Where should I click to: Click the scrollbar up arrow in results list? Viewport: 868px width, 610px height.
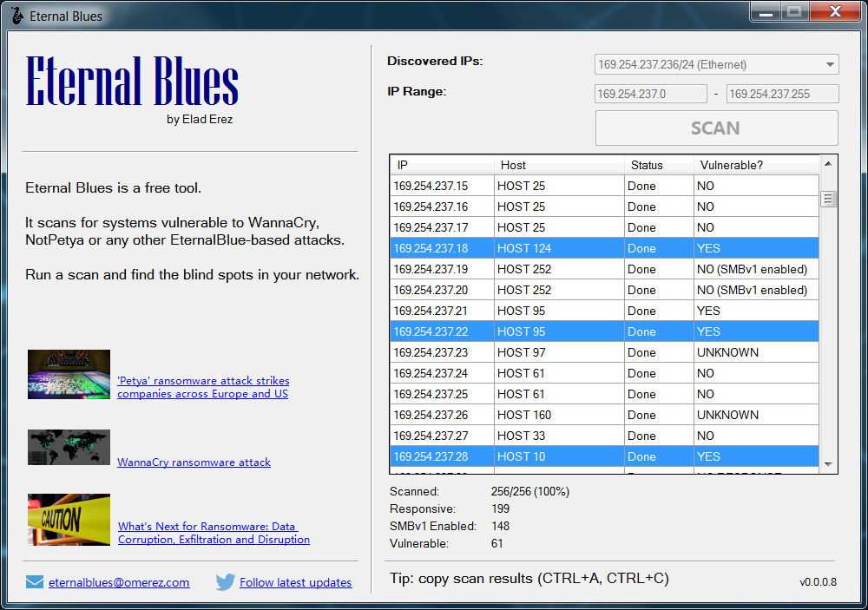828,164
